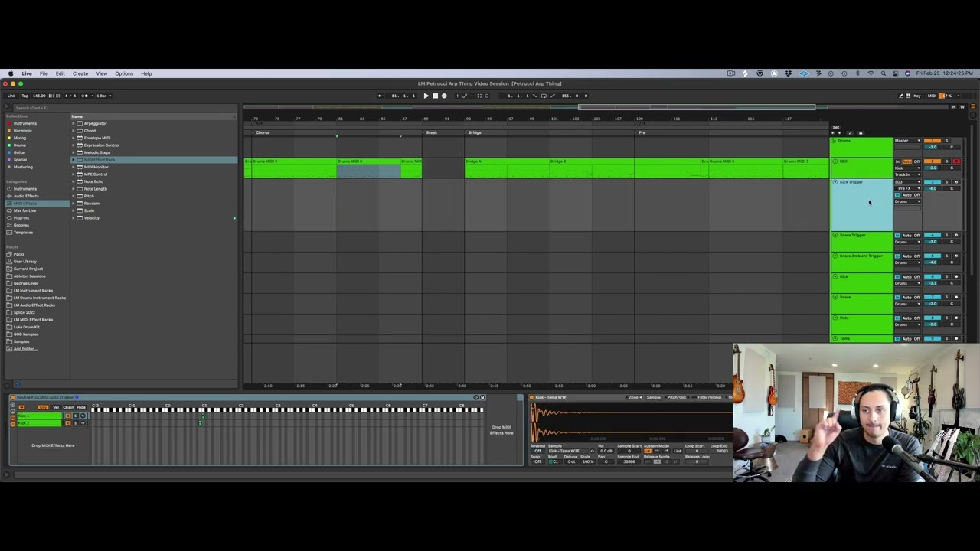The image size is (980, 551).
Task: Jump to the Break locator
Action: click(432, 132)
